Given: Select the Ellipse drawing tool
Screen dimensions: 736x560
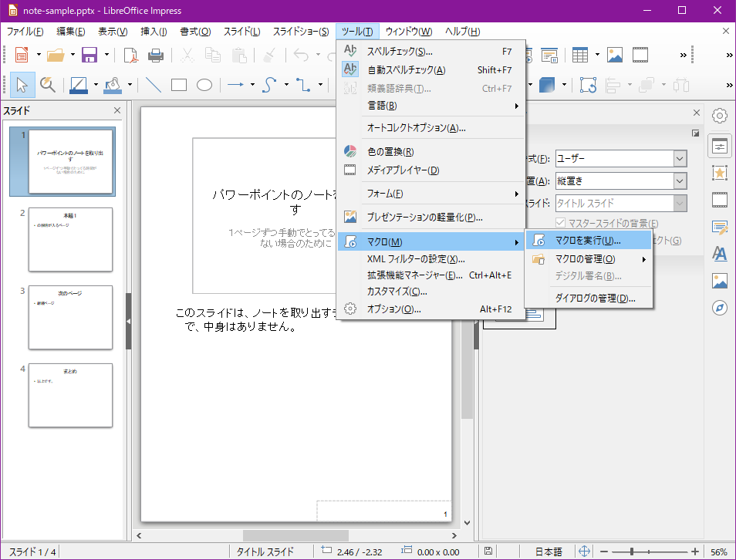Looking at the screenshot, I should [x=204, y=85].
